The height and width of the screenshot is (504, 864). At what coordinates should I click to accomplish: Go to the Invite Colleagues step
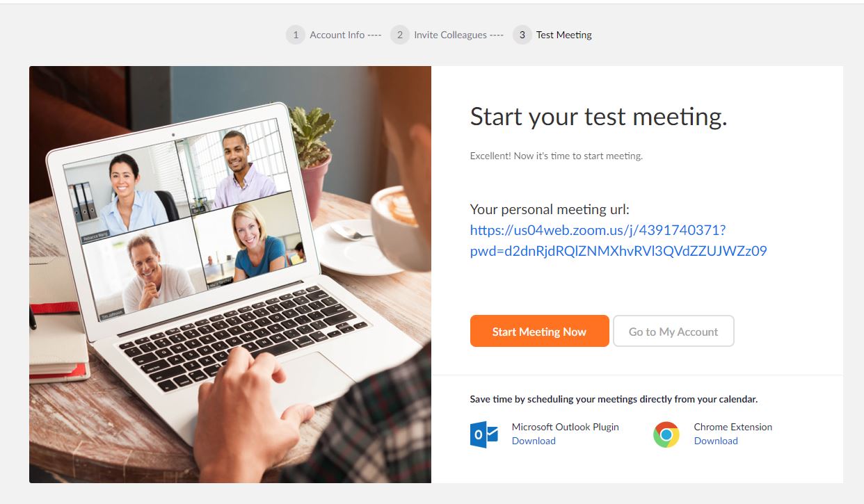pos(450,35)
